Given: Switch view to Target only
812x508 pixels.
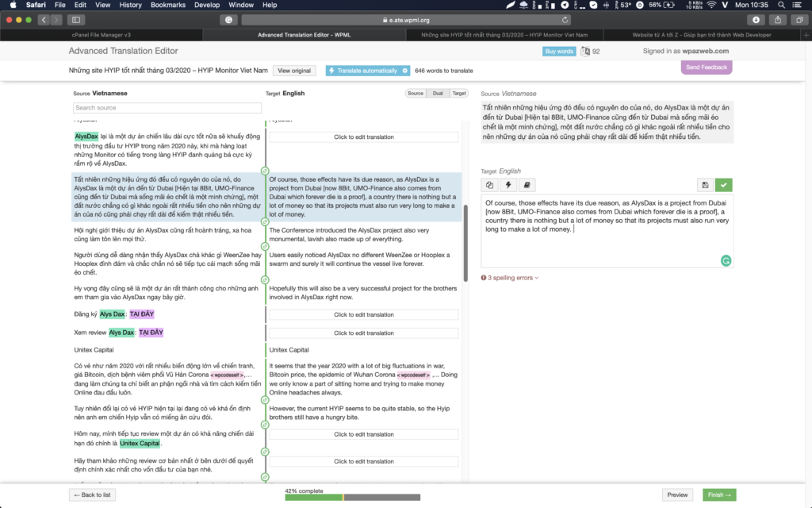Looking at the screenshot, I should pyautogui.click(x=459, y=94).
